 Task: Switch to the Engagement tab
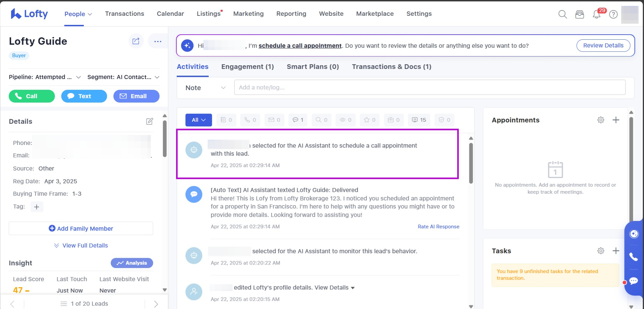(x=247, y=67)
